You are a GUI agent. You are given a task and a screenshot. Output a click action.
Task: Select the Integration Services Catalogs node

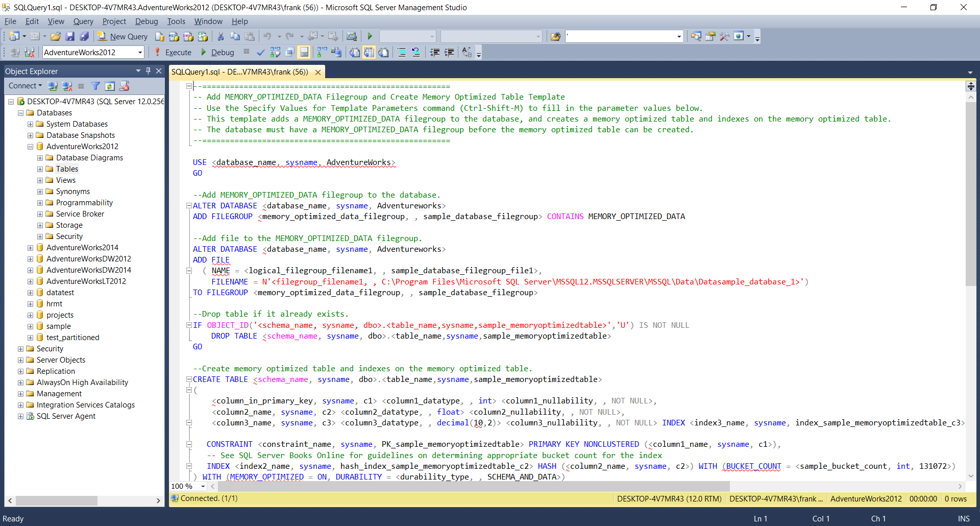[85, 405]
